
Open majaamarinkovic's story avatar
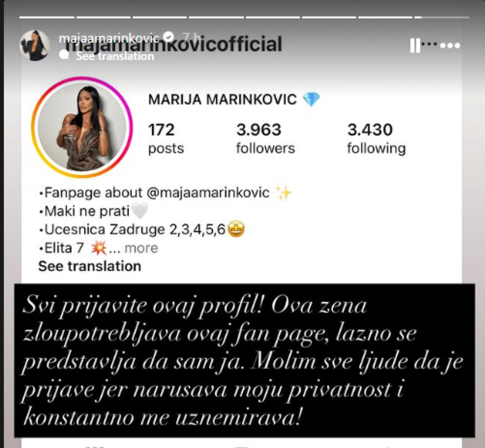(35, 45)
